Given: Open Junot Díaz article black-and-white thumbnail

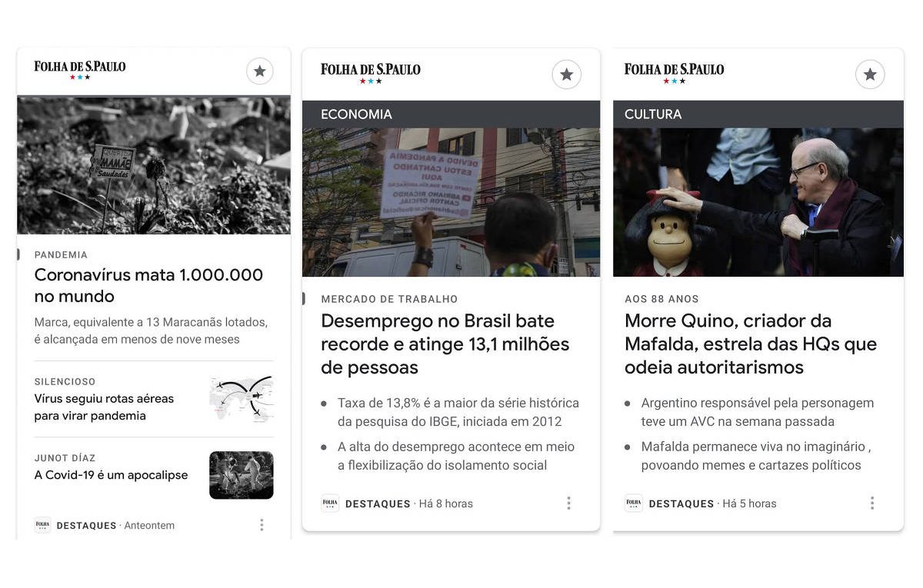Looking at the screenshot, I should (242, 475).
